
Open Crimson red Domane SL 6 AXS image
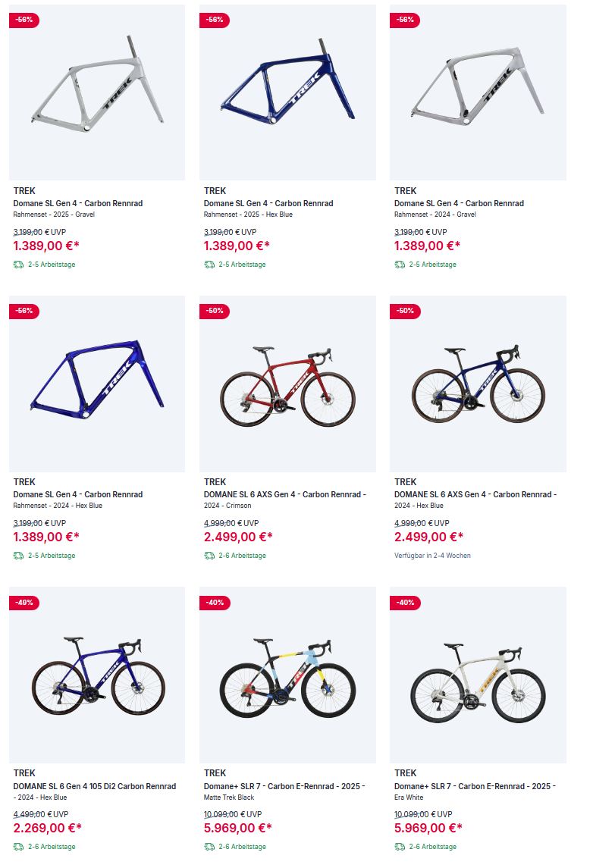point(287,384)
